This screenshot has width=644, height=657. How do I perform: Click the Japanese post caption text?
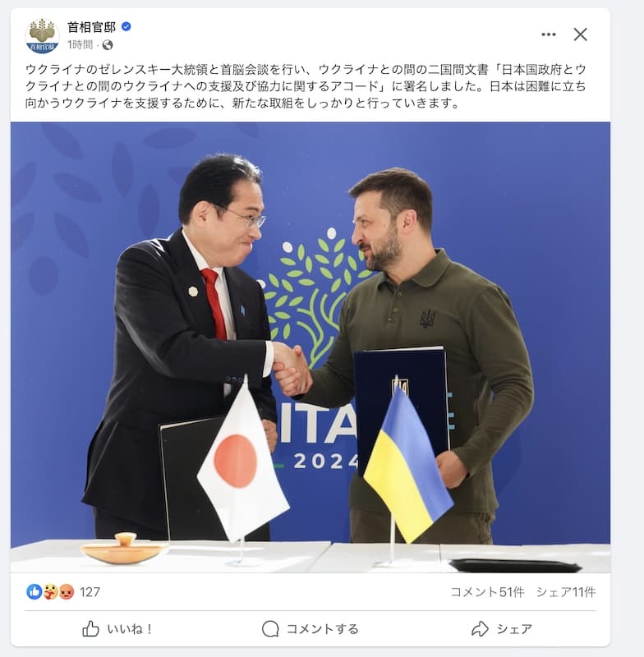[x=306, y=86]
